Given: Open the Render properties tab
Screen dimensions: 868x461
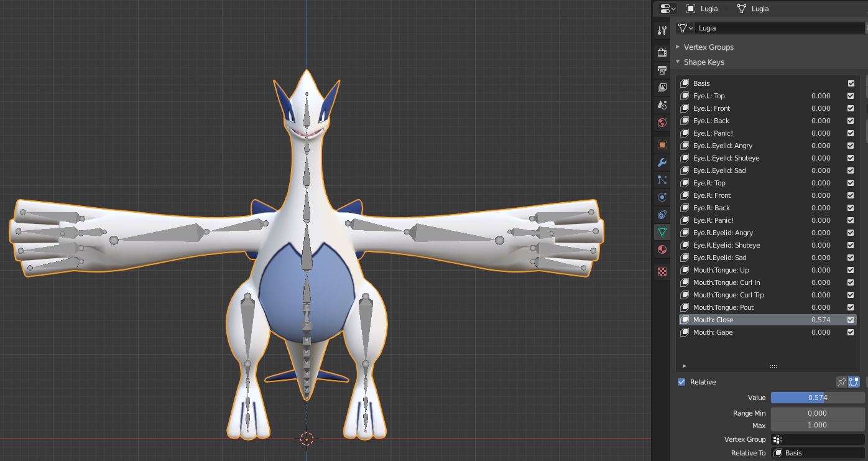Looking at the screenshot, I should [x=662, y=52].
